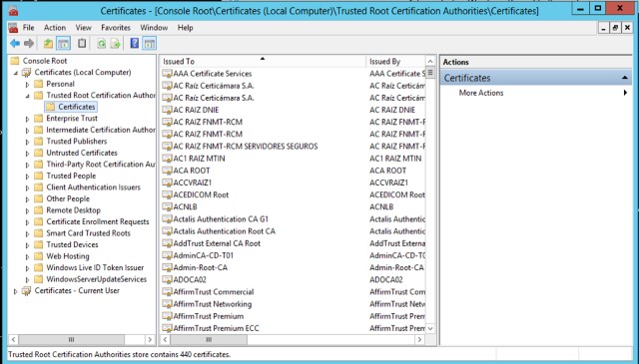The image size is (639, 364).
Task: Click the Up one level folder icon
Action: coord(48,43)
